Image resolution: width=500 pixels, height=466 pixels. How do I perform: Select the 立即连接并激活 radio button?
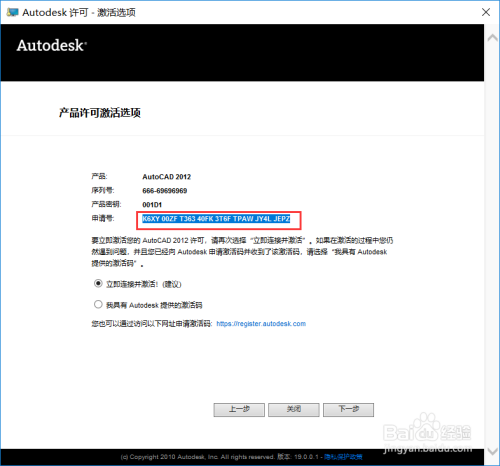click(98, 284)
